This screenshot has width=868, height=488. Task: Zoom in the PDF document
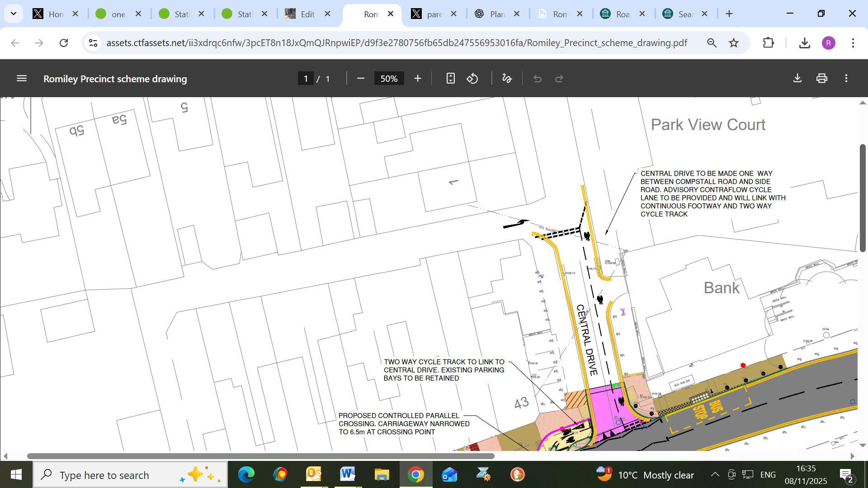coord(417,79)
